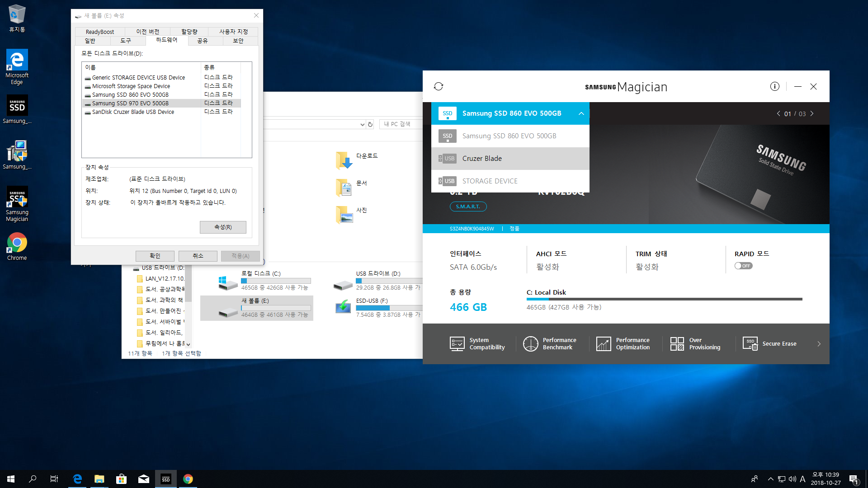Image resolution: width=868 pixels, height=488 pixels.
Task: Click the Explorer address bar dropdown arrow
Action: coord(362,124)
